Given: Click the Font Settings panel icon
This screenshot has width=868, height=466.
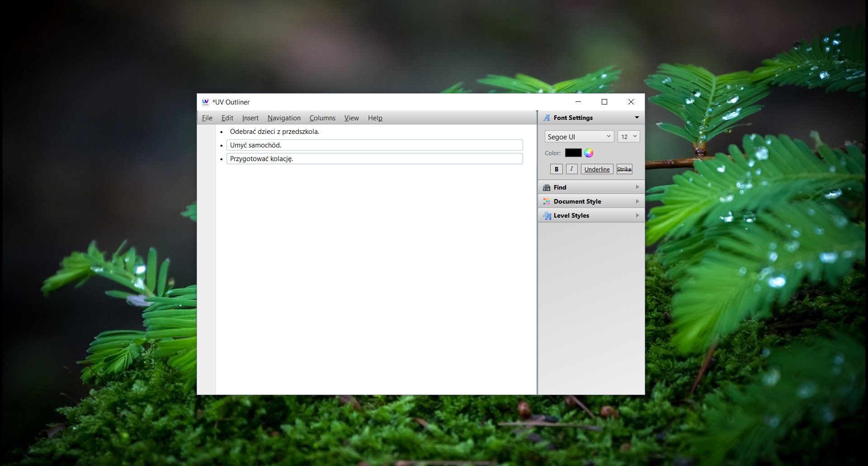Looking at the screenshot, I should pyautogui.click(x=546, y=117).
